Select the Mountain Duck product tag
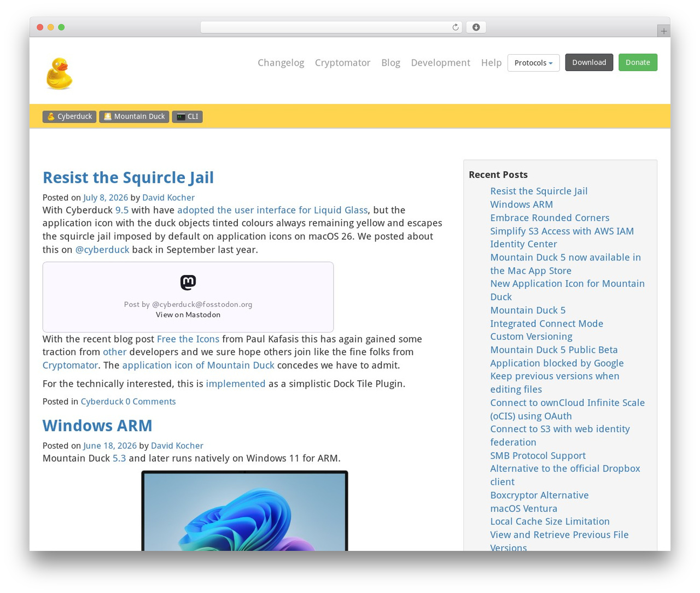The height and width of the screenshot is (593, 700). pyautogui.click(x=134, y=117)
